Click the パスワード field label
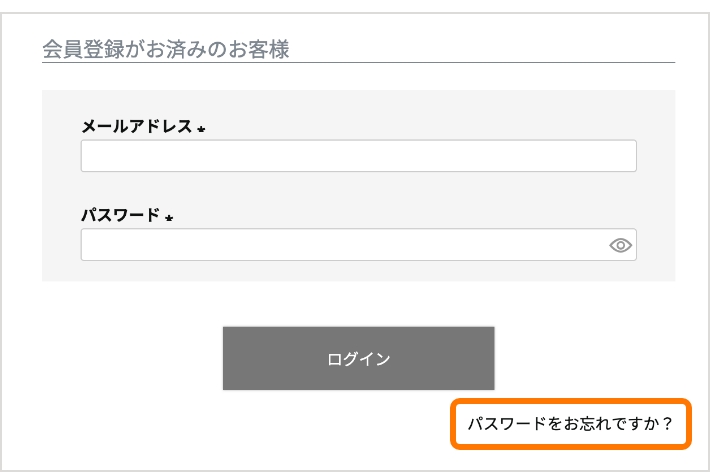The image size is (710, 476). tap(120, 215)
